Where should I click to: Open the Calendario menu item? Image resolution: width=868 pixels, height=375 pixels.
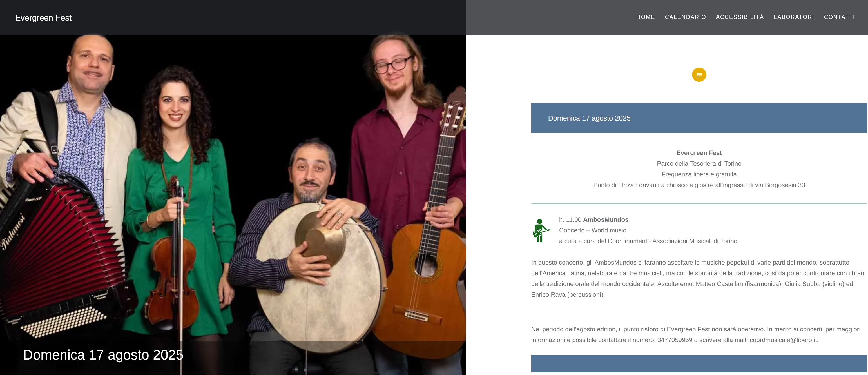[x=685, y=17]
